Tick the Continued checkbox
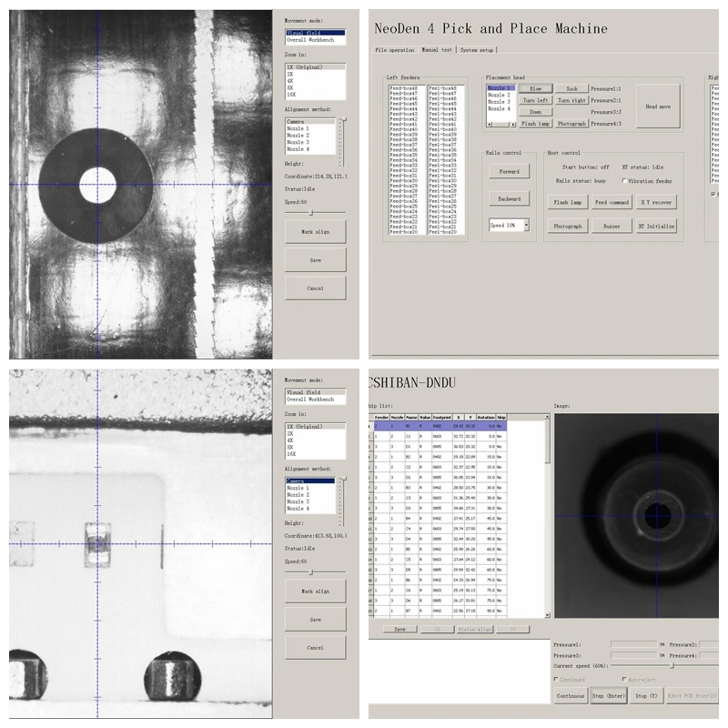The width and height of the screenshot is (728, 728). click(x=556, y=679)
